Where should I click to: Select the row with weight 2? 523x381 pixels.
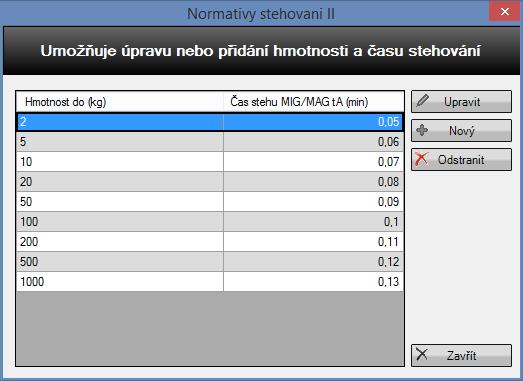(210, 122)
